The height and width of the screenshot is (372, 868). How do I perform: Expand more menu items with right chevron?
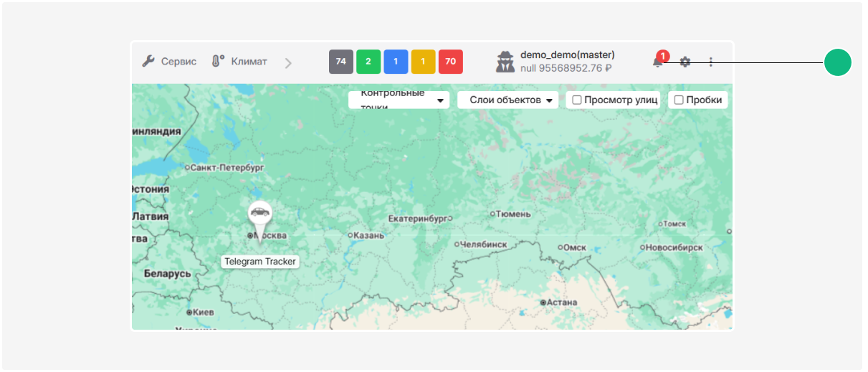288,63
